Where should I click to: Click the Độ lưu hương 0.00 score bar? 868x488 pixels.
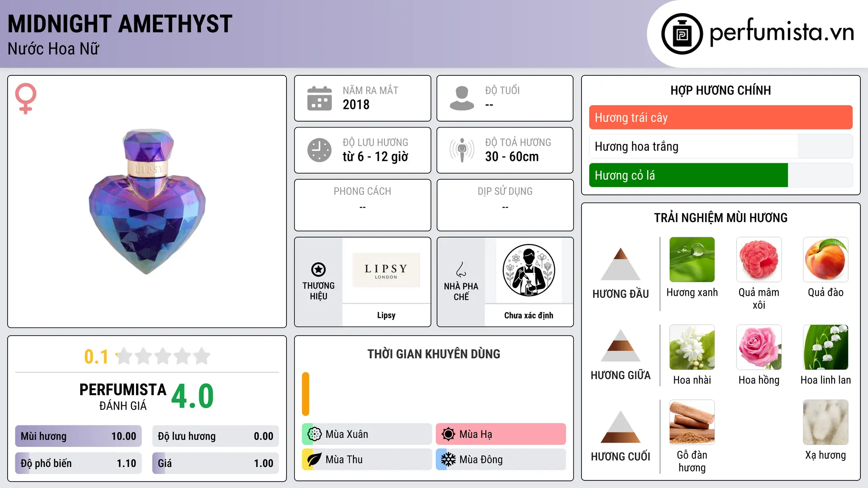pyautogui.click(x=216, y=436)
